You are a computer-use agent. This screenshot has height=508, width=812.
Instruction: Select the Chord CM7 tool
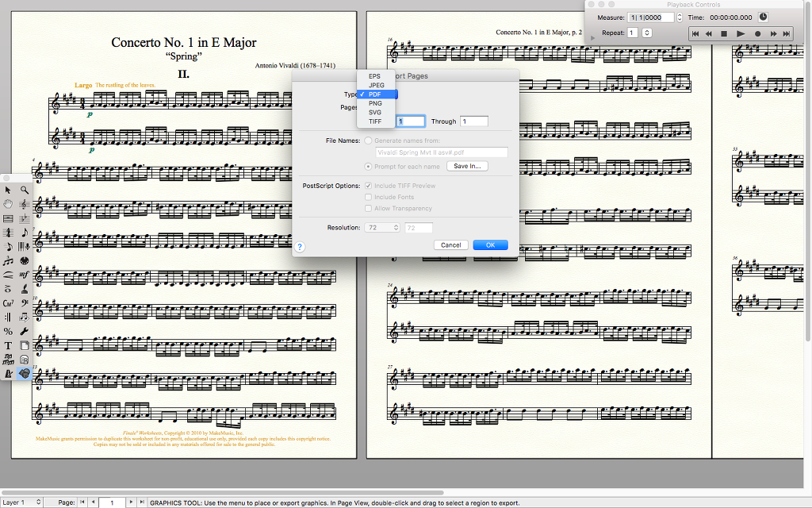coord(8,303)
